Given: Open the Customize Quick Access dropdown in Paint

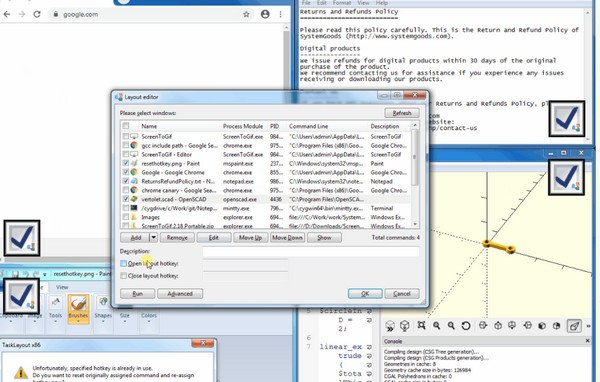Looking at the screenshot, I should coord(45,274).
